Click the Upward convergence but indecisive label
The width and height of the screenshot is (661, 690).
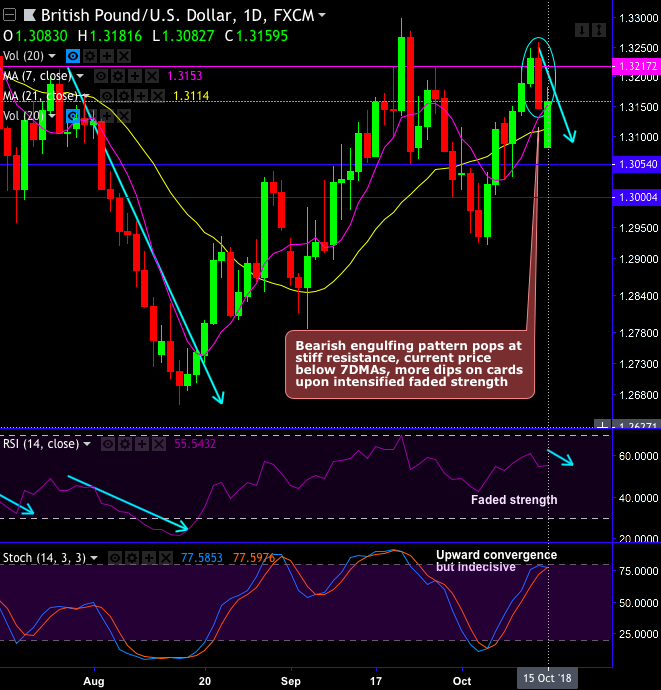(x=496, y=561)
